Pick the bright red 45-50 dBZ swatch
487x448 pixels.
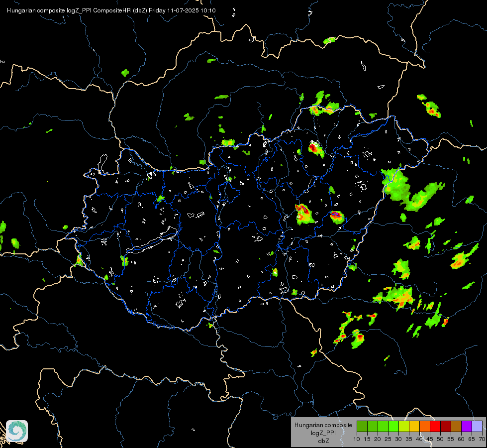(x=435, y=426)
